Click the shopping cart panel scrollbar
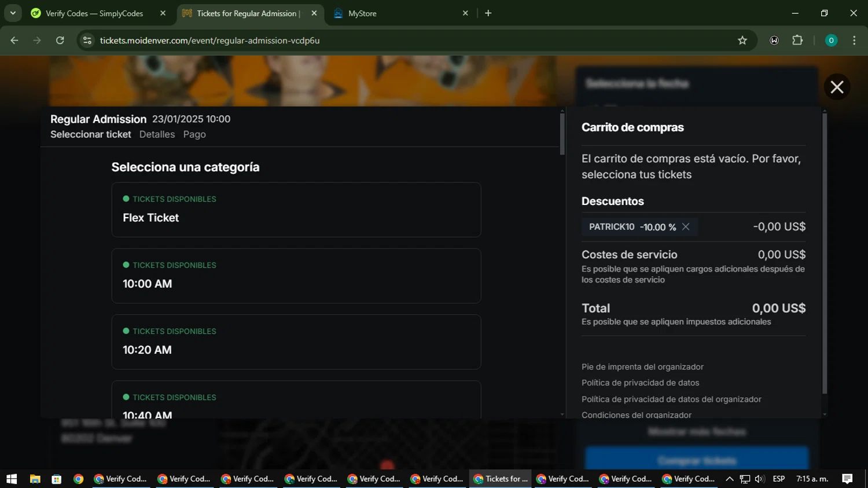 (825, 254)
